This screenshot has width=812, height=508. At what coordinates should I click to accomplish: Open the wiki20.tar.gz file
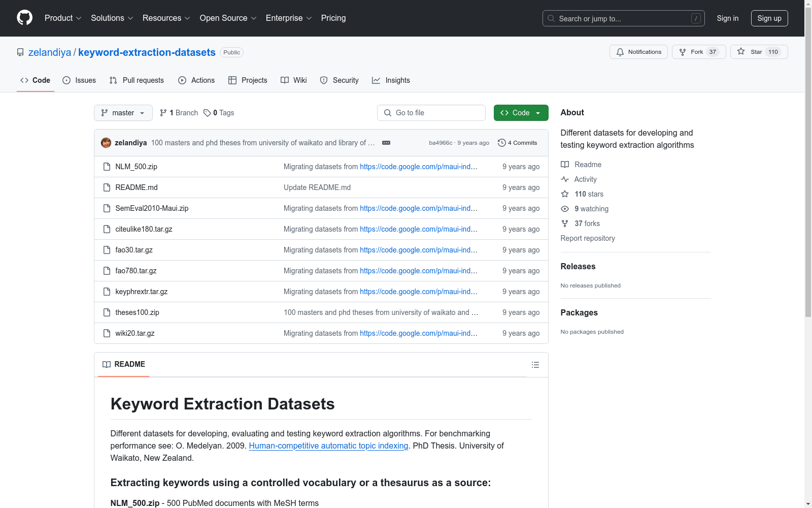tap(135, 333)
